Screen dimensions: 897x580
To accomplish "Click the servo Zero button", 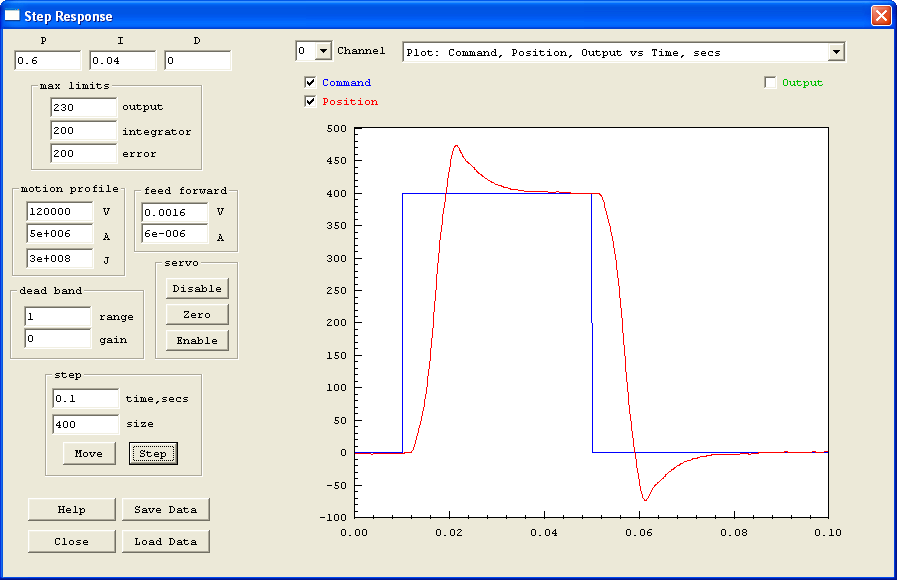I will click(197, 315).
